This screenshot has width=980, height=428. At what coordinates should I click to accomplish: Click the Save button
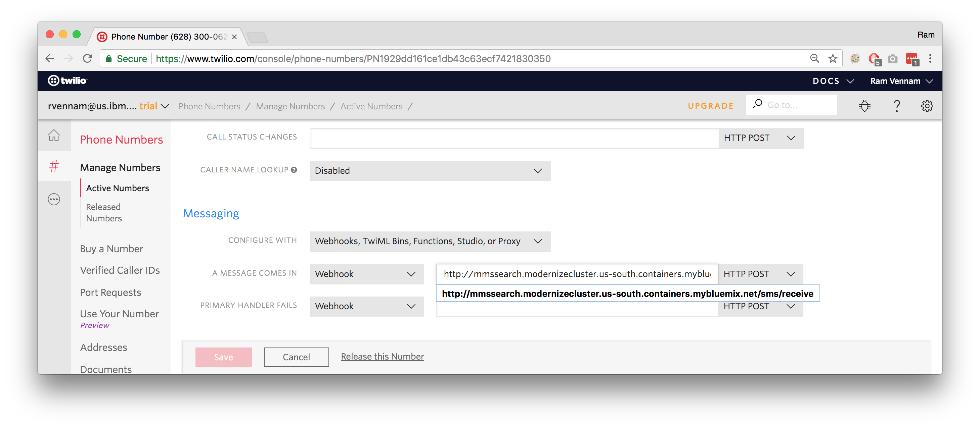(223, 357)
